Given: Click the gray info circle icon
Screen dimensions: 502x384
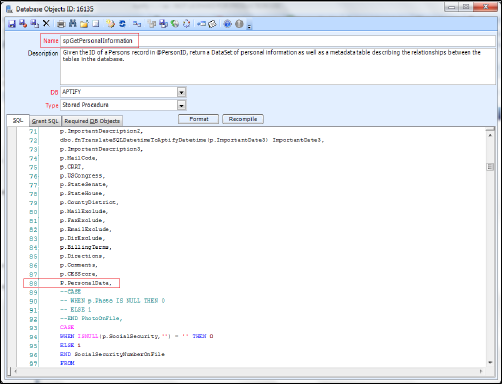Looking at the screenshot, I should pyautogui.click(x=239, y=24).
